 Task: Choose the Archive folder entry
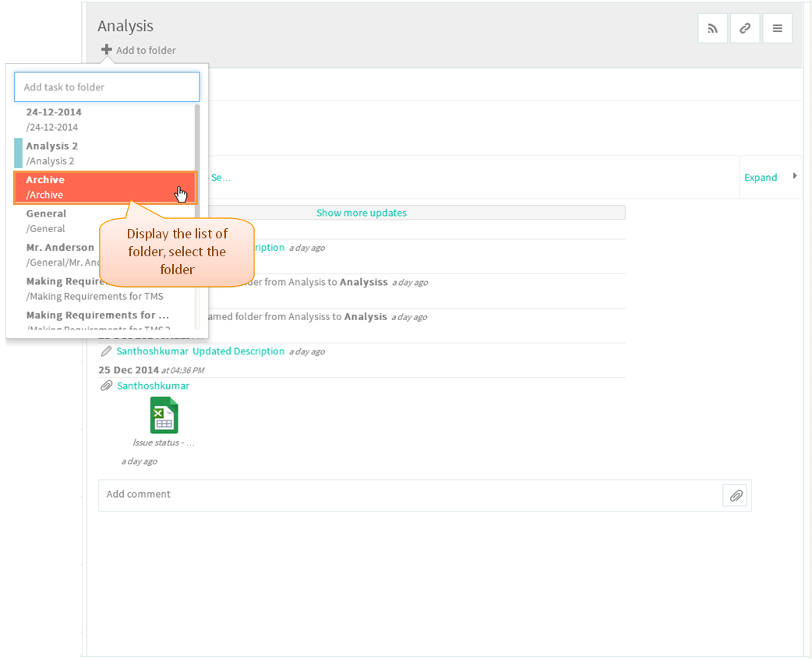click(x=105, y=188)
